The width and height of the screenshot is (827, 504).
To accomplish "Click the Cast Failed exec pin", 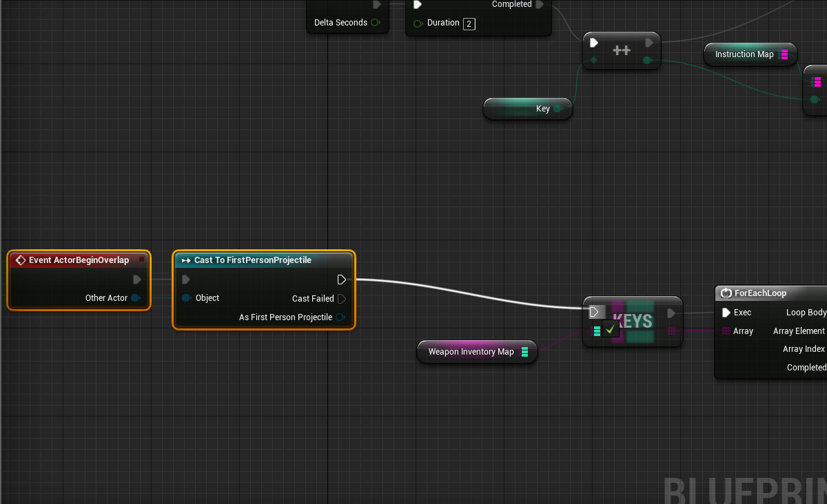I will [x=343, y=298].
